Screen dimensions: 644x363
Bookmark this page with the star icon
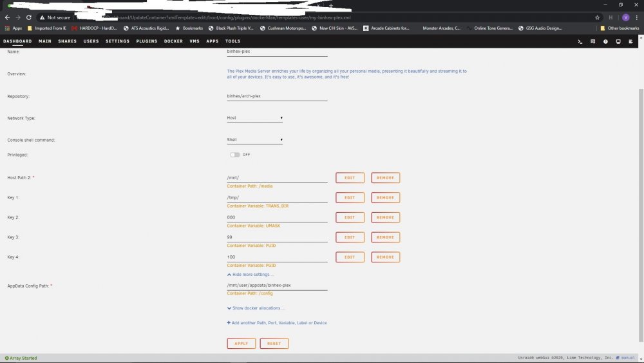click(x=597, y=17)
